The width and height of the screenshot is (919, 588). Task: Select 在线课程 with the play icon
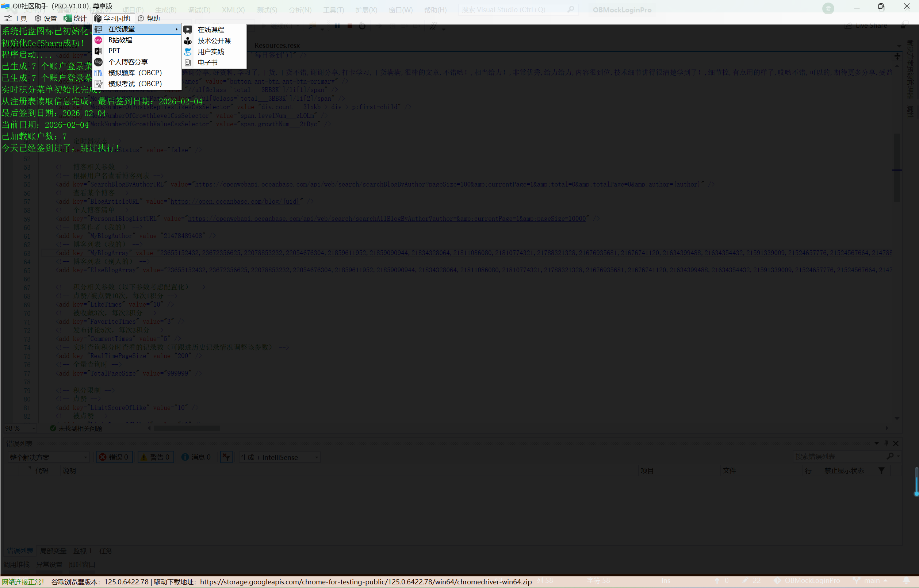(210, 30)
